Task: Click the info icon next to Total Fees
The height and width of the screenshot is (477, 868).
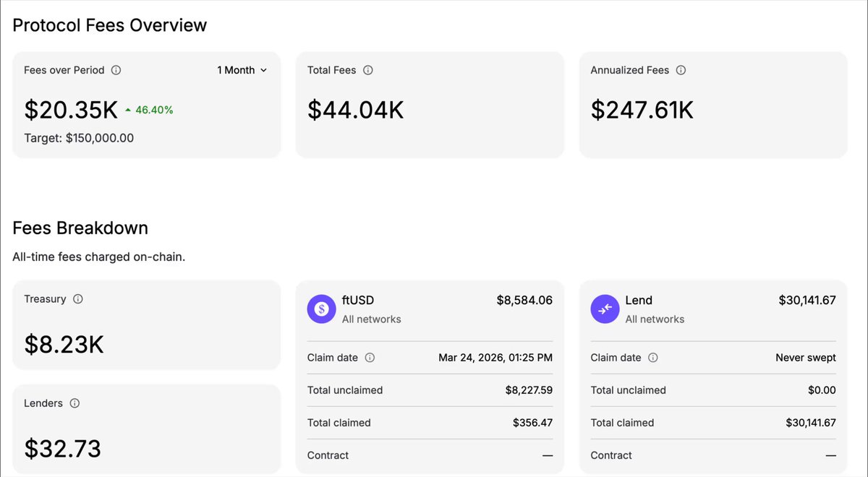Action: coord(367,70)
